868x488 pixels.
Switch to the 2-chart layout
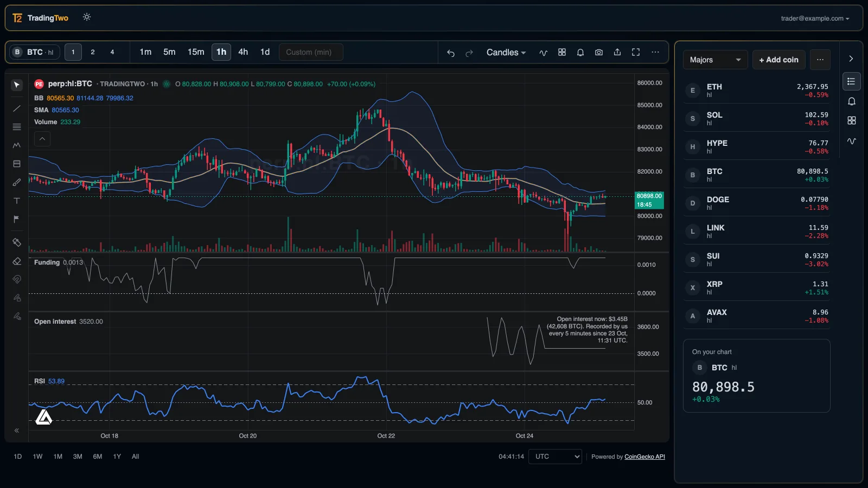pos(93,52)
